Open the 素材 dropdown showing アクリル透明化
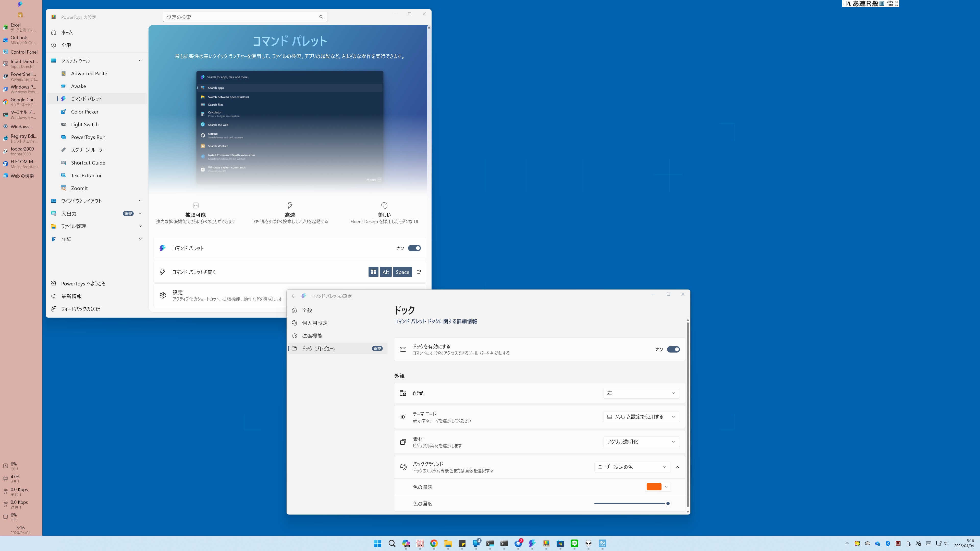 [x=641, y=442]
